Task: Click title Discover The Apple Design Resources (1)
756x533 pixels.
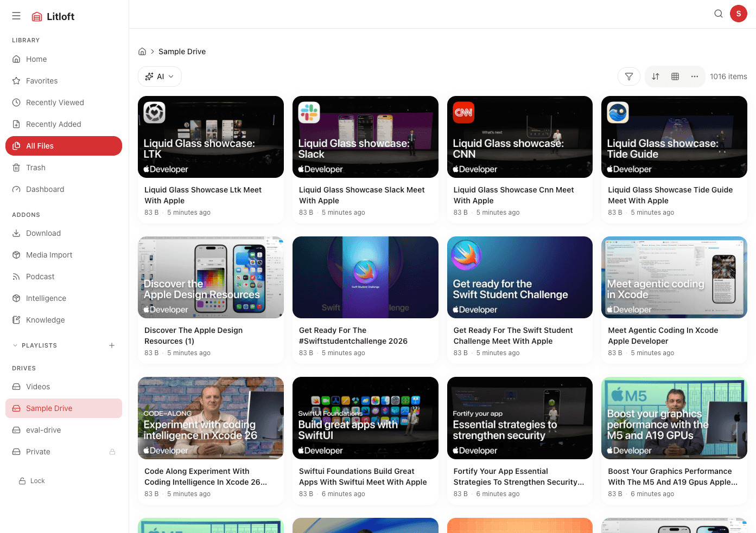Action: coord(193,336)
